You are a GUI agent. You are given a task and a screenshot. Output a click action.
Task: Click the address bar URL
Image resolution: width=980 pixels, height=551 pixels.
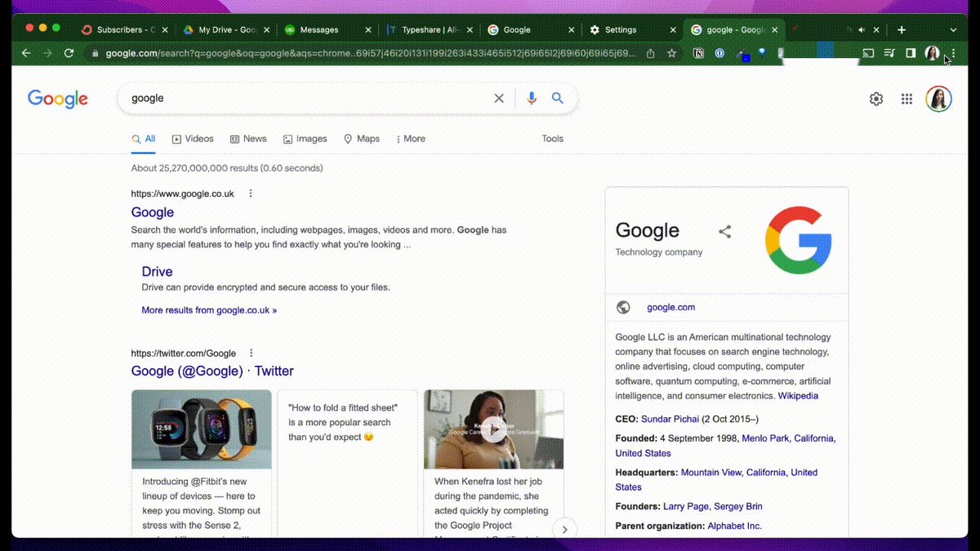pos(370,53)
